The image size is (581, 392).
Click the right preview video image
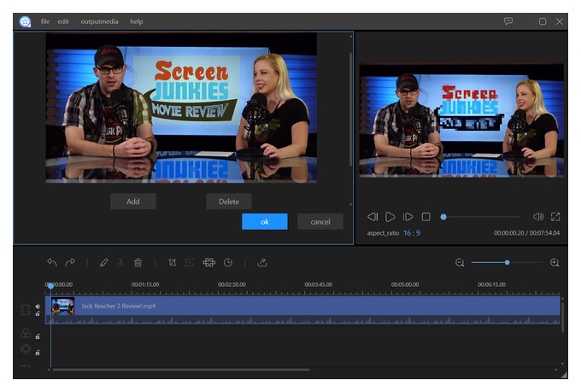461,120
